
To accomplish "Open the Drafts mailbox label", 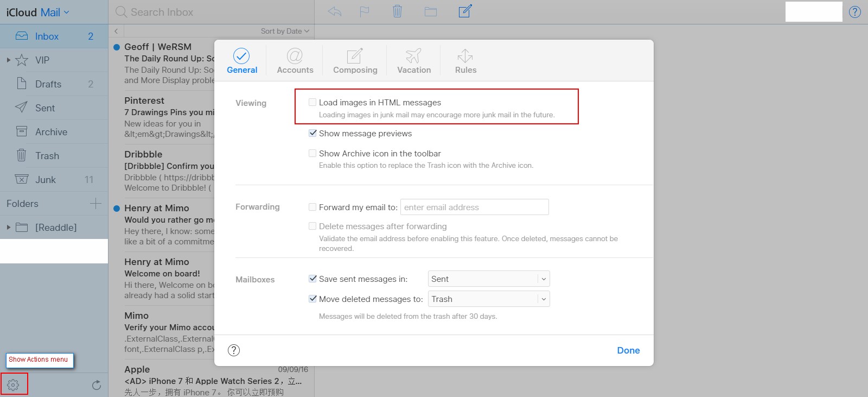I will pos(48,84).
